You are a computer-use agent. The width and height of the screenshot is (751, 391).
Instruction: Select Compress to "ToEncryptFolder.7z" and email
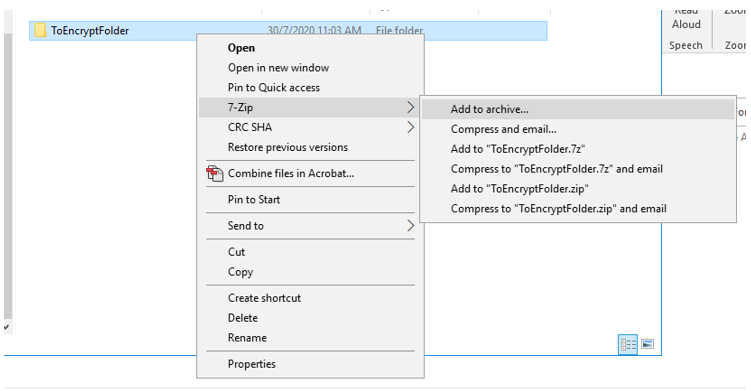click(x=578, y=169)
